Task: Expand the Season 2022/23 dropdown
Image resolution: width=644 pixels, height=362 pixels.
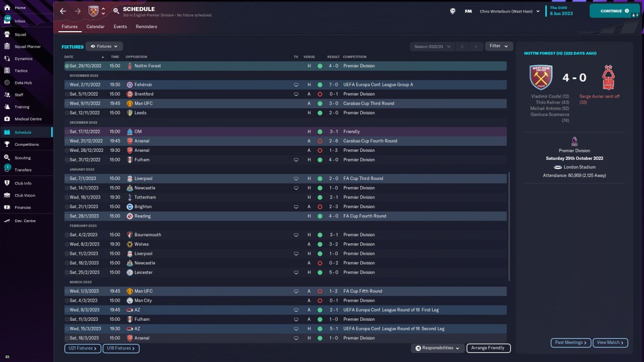Action: (x=432, y=46)
